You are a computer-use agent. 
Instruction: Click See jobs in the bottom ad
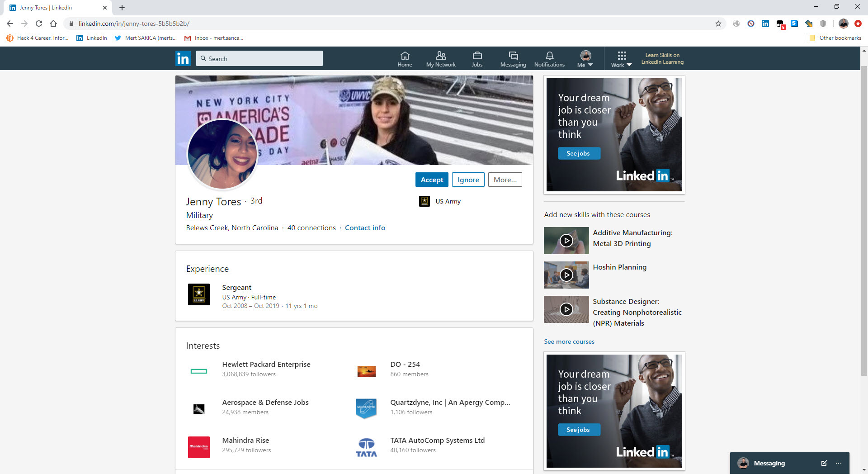point(579,430)
